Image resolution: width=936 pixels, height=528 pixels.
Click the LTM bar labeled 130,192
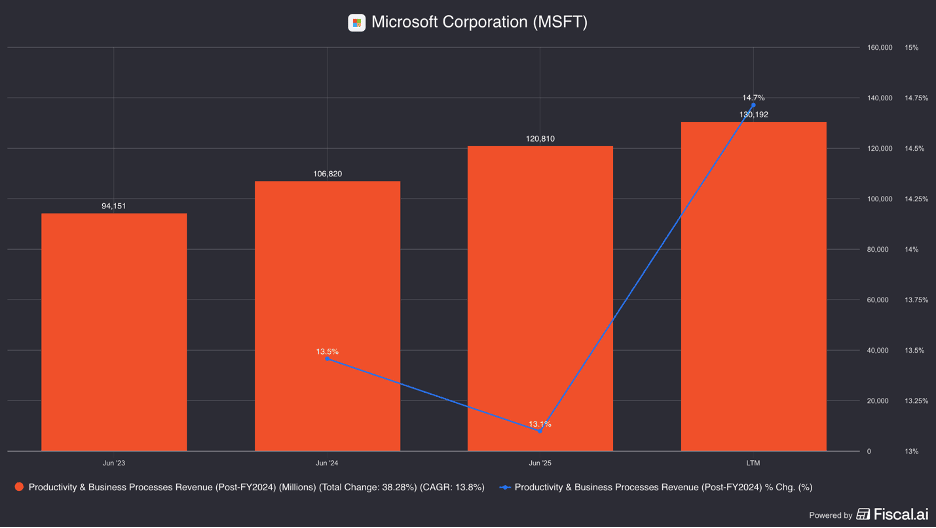(753, 286)
